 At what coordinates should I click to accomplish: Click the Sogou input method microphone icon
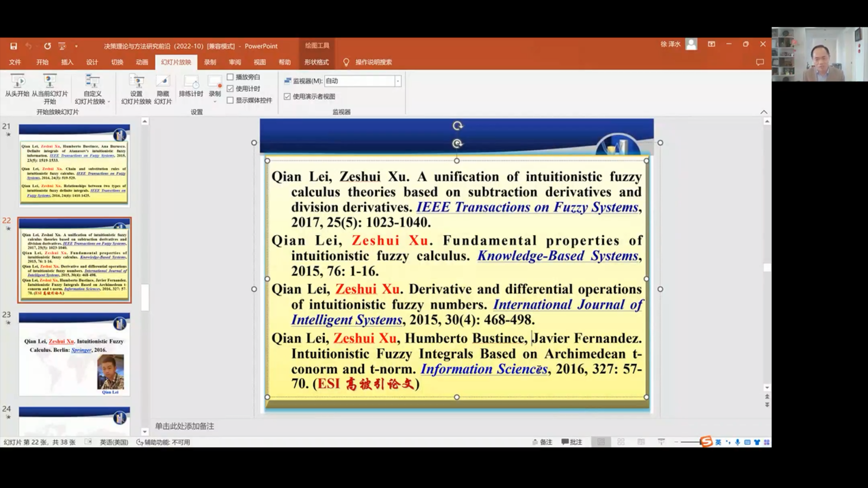737,442
